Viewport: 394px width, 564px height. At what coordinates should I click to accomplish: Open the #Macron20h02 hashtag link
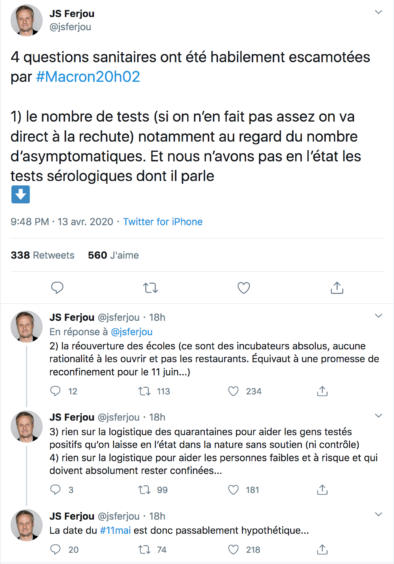[88, 77]
